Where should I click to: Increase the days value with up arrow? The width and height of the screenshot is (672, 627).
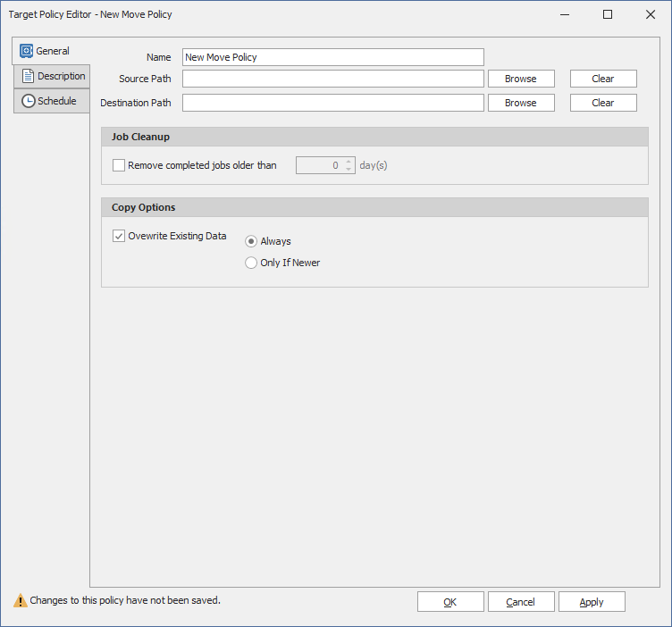pyautogui.click(x=349, y=162)
